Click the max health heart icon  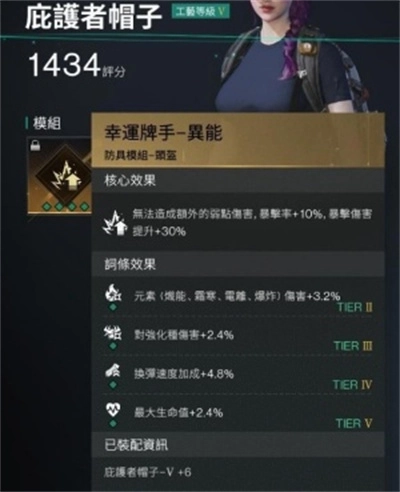click(x=113, y=410)
